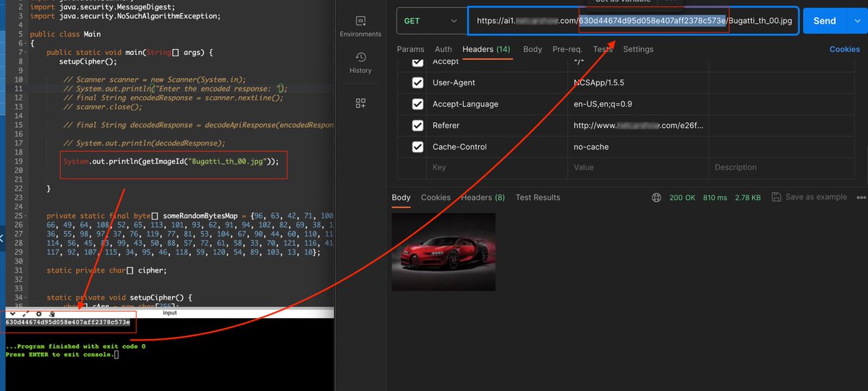Click the configure sidebar grid-plus icon

[360, 103]
